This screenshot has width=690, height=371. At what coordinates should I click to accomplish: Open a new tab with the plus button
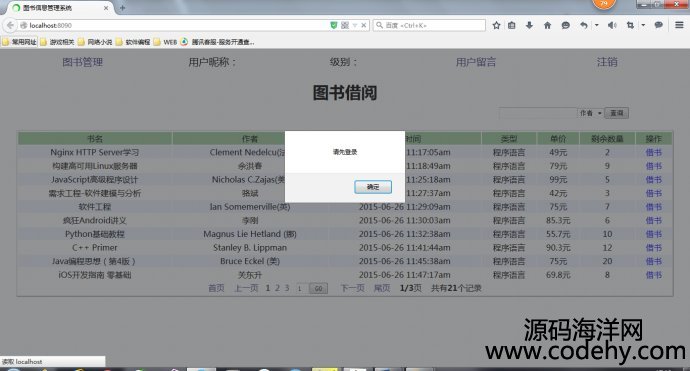click(122, 8)
